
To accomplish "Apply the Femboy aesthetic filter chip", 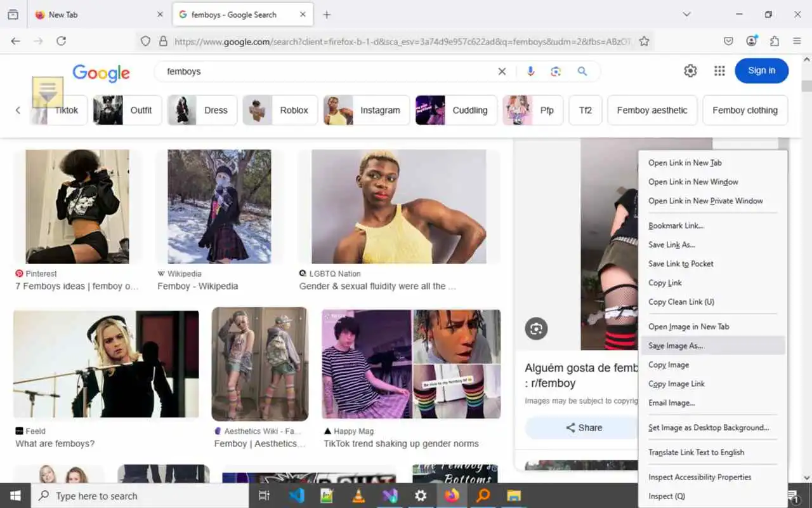I will [x=652, y=110].
